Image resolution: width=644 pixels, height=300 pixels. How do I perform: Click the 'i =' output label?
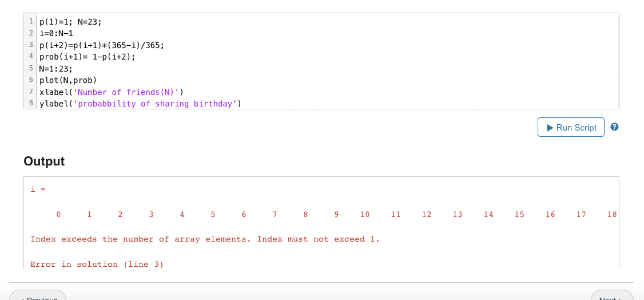(x=38, y=188)
